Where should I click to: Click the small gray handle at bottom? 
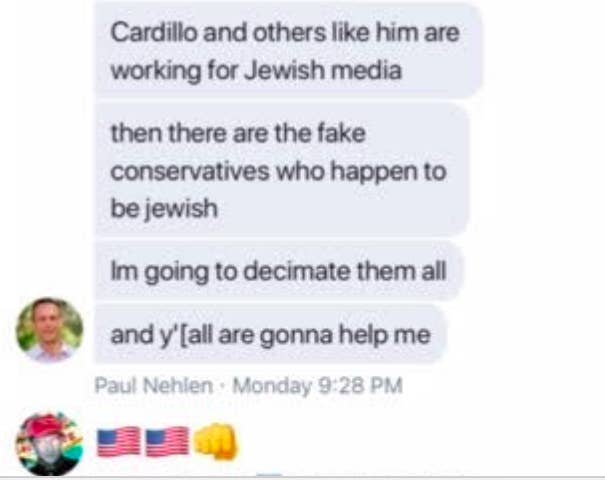(270, 475)
